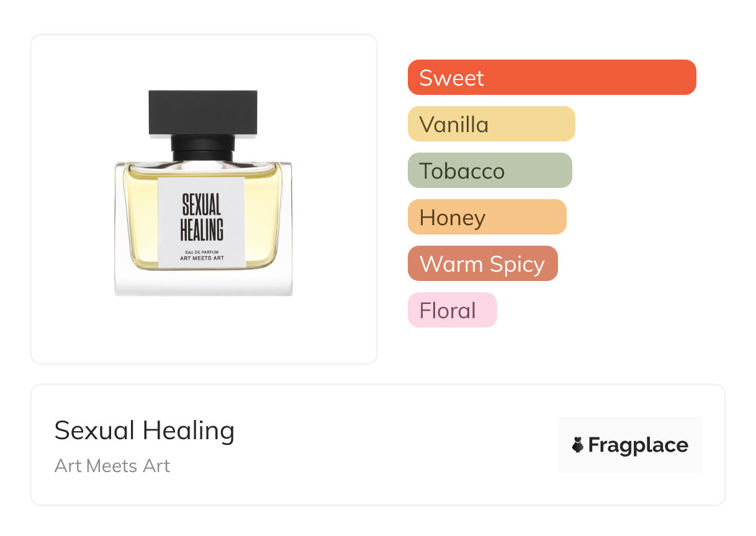Open the Art Meets Art brand link
The height and width of the screenshot is (536, 756).
pyautogui.click(x=112, y=465)
